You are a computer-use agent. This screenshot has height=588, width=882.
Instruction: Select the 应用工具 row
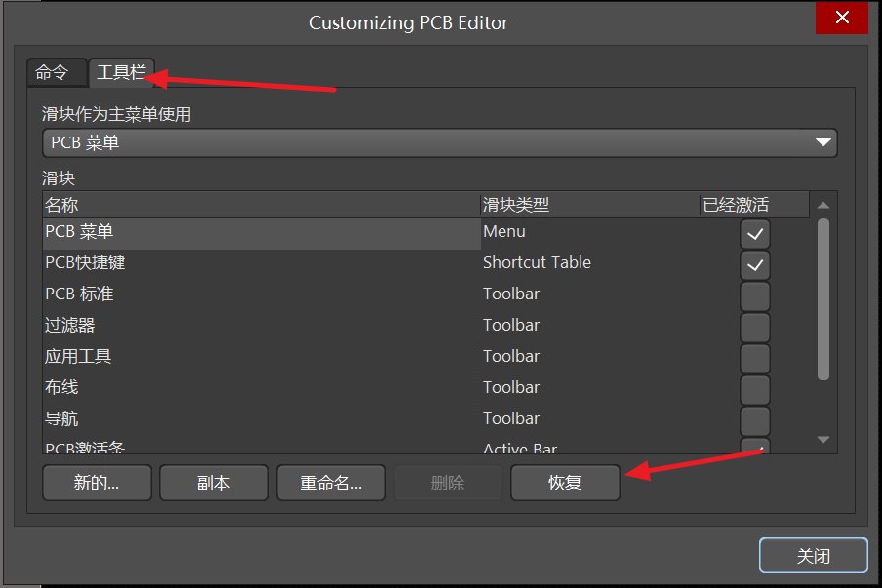point(425,359)
